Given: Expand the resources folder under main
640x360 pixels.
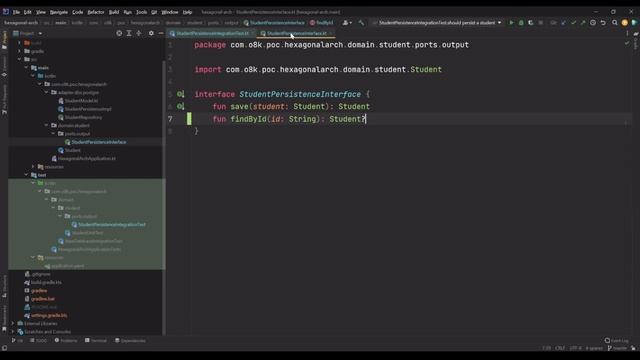Looking at the screenshot, I should (x=33, y=167).
